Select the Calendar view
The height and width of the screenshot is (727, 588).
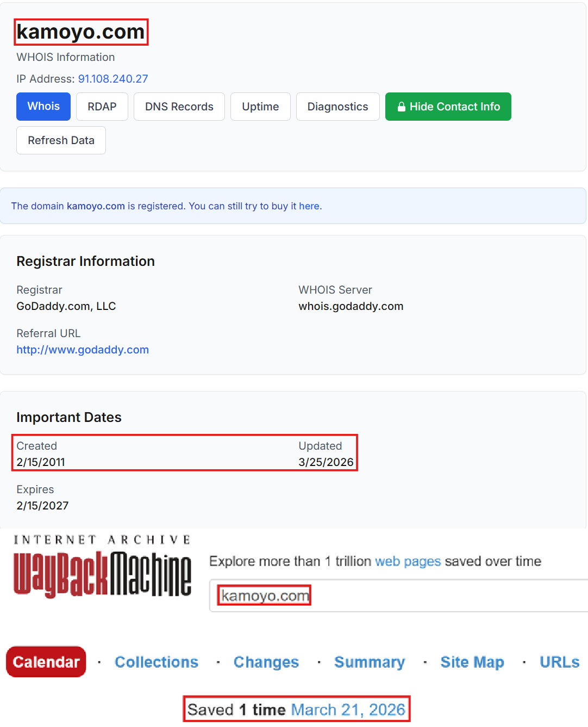[x=46, y=662]
